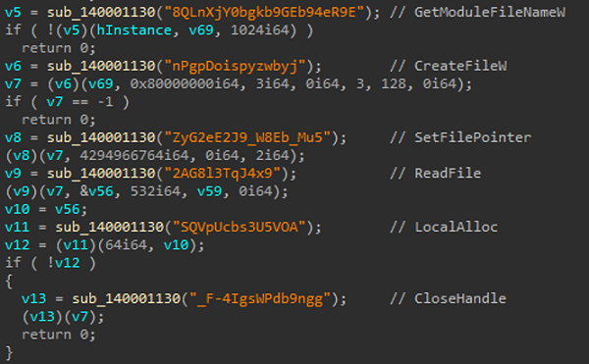Click the GetModuleFileNameW comment
Image resolution: width=589 pixels, height=364 pixels.
pyautogui.click(x=490, y=13)
